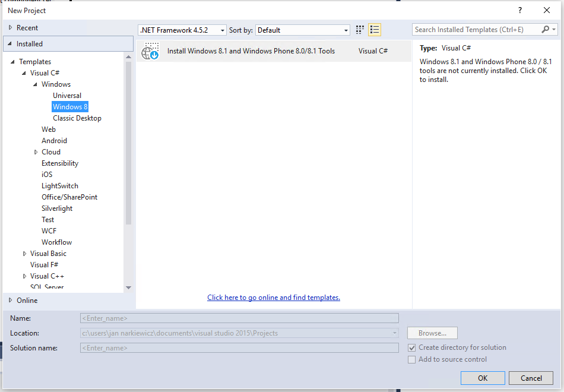Click OK button

point(483,378)
